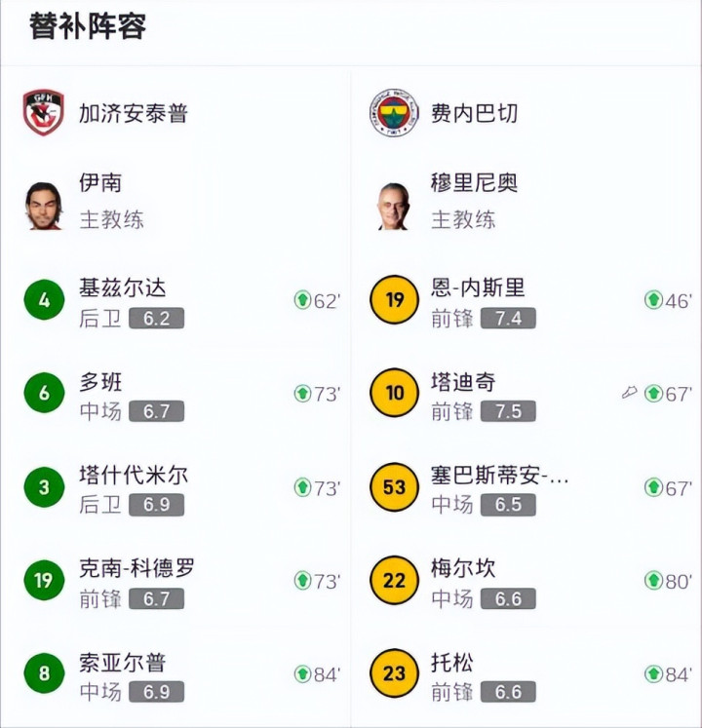Image resolution: width=702 pixels, height=728 pixels.
Task: Open player 恩-内斯里's profile name
Action: pos(478,287)
